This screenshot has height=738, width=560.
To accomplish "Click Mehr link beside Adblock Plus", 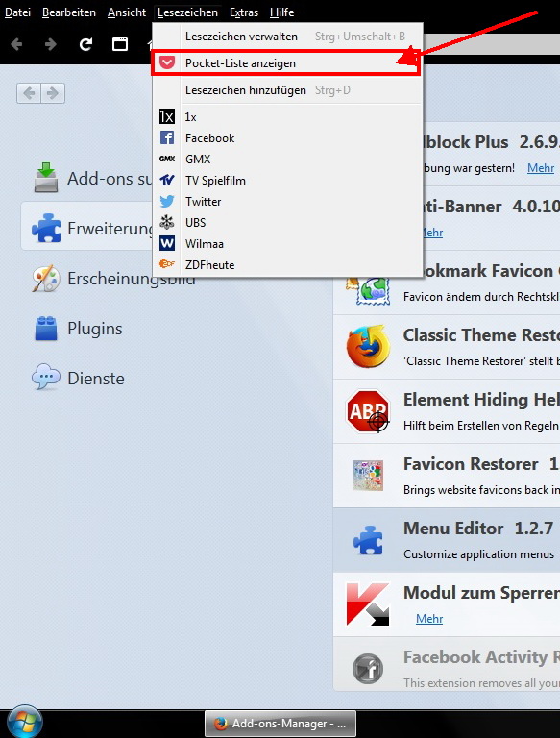I will click(x=541, y=168).
